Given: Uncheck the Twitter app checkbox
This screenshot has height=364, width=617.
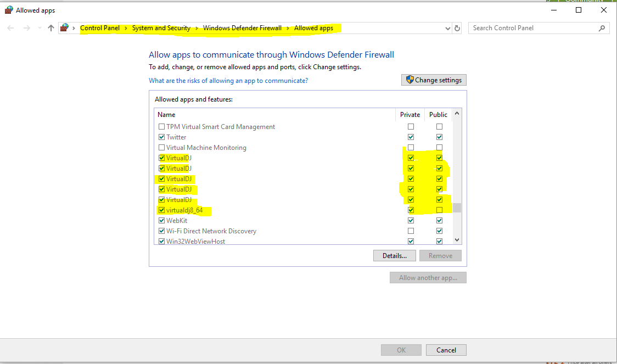Looking at the screenshot, I should [162, 137].
